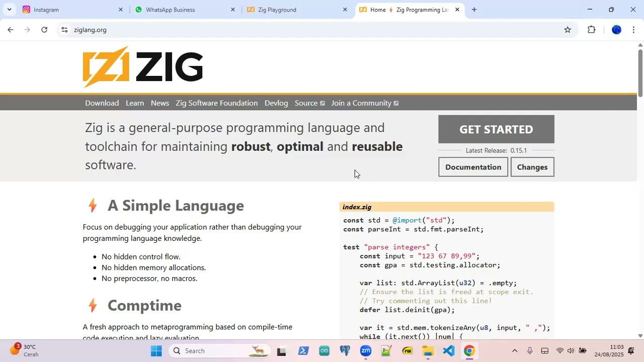Open the Chrome extensions menu
The height and width of the screenshot is (362, 644).
592,30
